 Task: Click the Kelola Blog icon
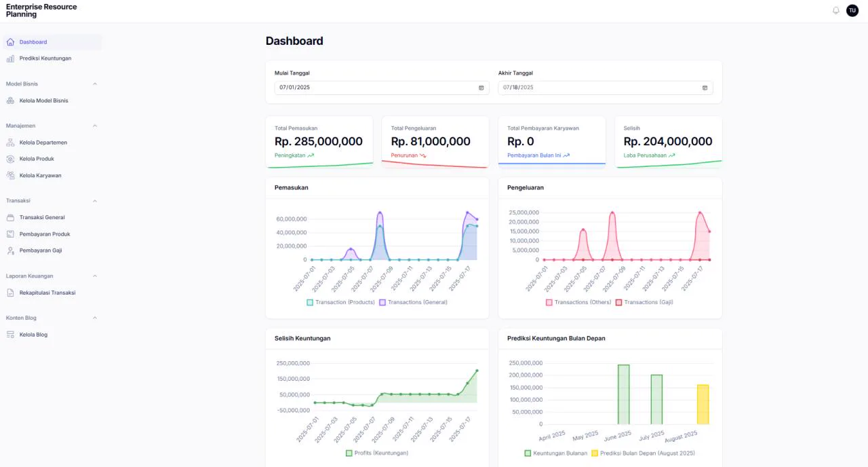(x=10, y=335)
